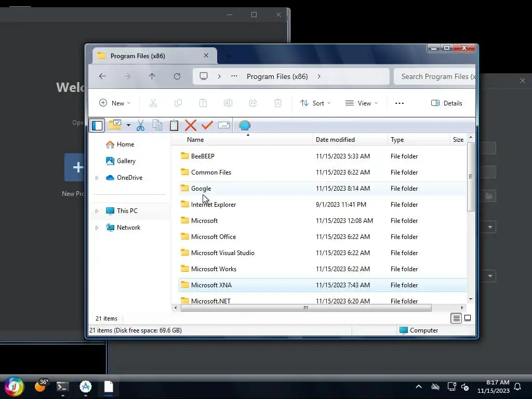Click the envelope email icon
This screenshot has width=532, height=399.
223,125
